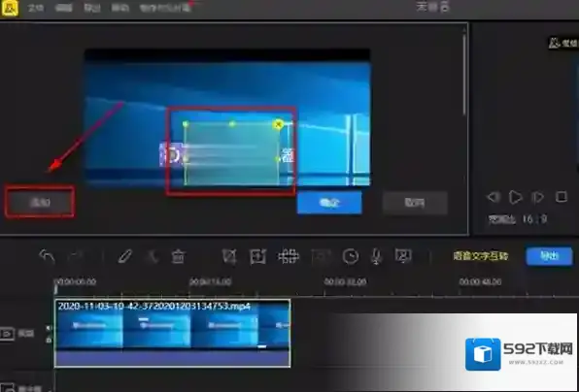Screen dimensions: 579x392
Task: Select the crop tool in the toolbar
Action: [229, 256]
